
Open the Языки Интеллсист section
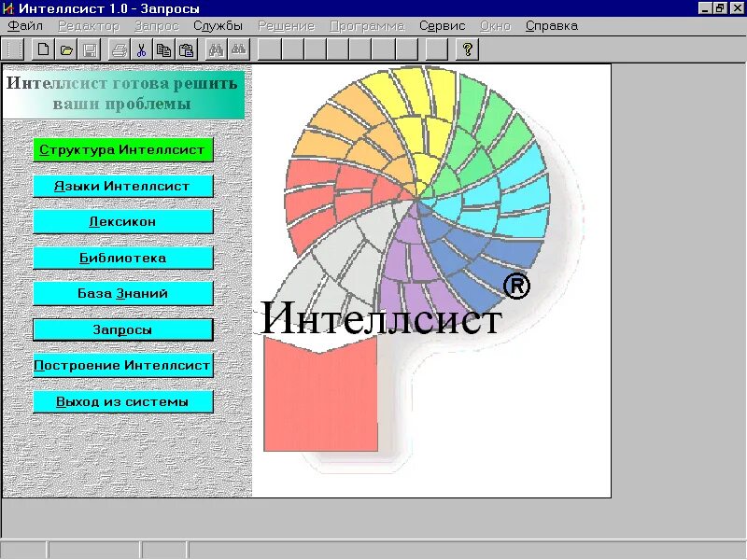coord(123,186)
